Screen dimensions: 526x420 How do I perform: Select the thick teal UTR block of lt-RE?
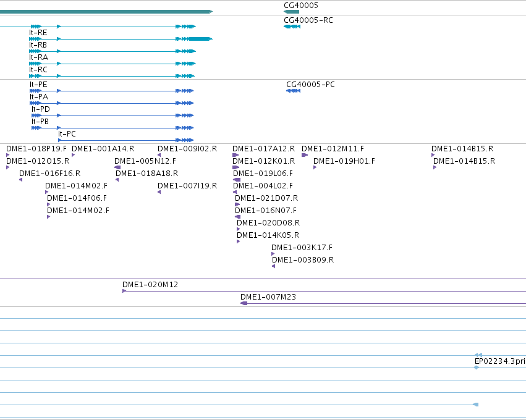(201, 39)
